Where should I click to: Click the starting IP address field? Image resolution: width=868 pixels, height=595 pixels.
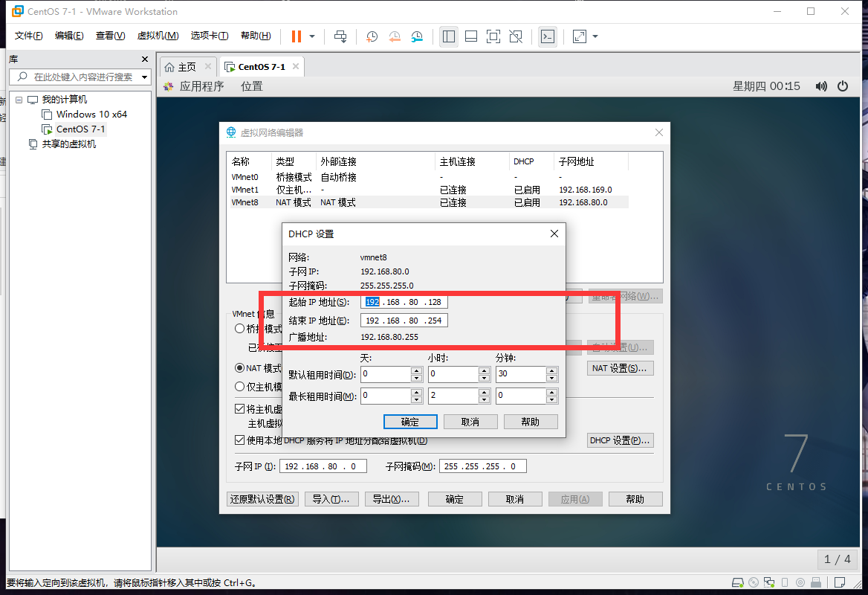point(404,302)
